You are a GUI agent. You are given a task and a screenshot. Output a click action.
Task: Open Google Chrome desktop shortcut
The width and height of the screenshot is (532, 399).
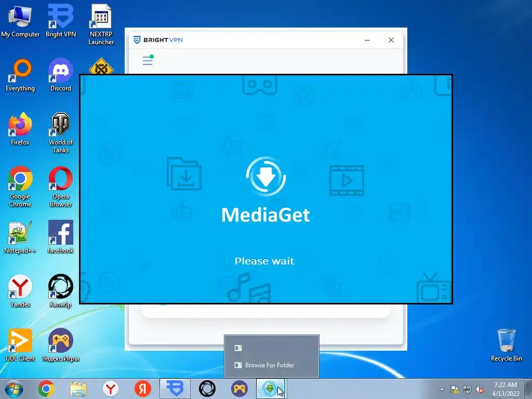(20, 187)
